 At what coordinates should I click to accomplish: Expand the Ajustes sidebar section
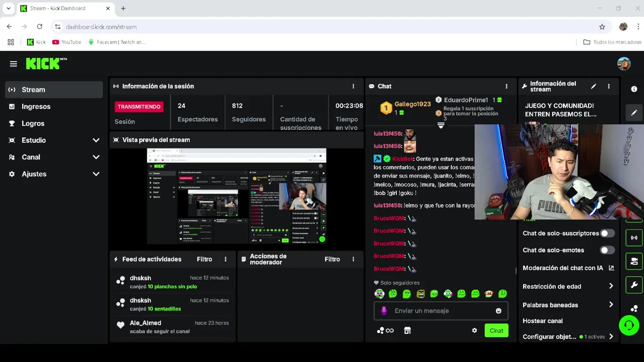coord(54,174)
